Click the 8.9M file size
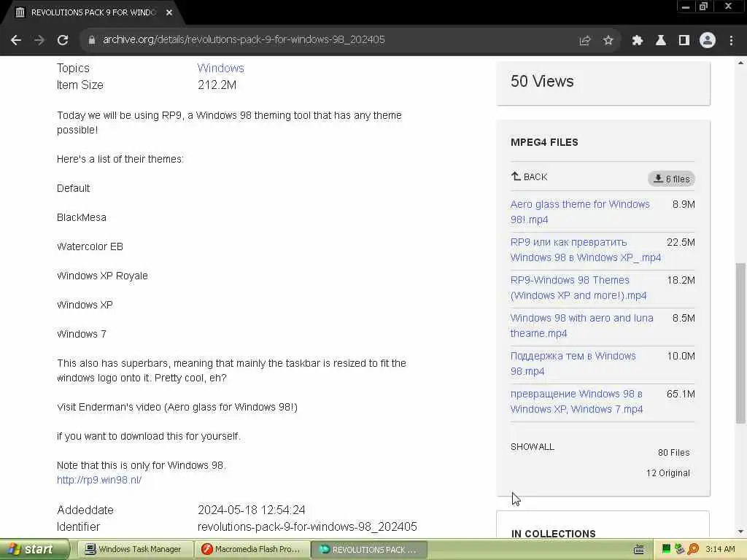Viewport: 747px width, 560px height. coord(684,204)
